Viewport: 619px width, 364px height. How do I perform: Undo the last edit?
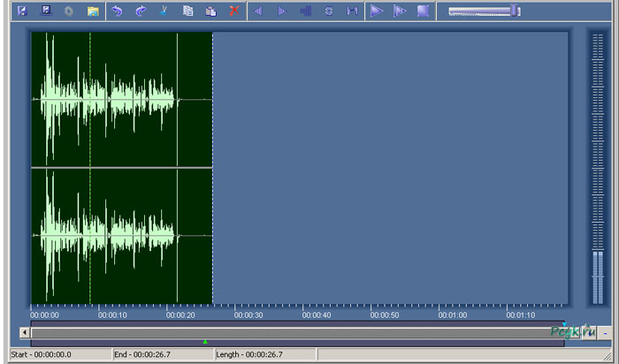(118, 11)
